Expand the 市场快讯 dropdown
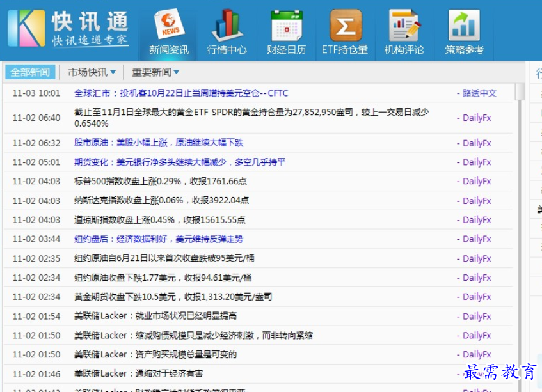 [x=92, y=72]
